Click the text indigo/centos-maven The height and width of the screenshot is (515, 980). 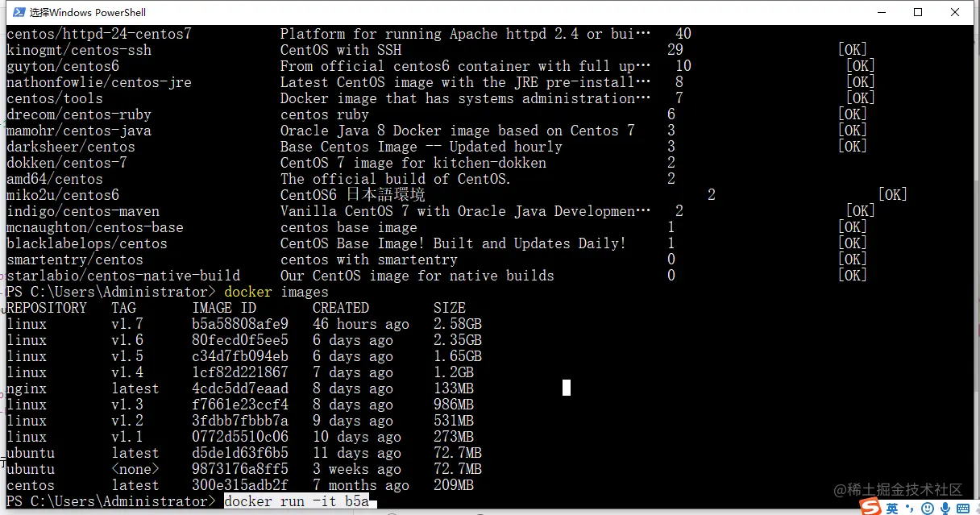[83, 211]
